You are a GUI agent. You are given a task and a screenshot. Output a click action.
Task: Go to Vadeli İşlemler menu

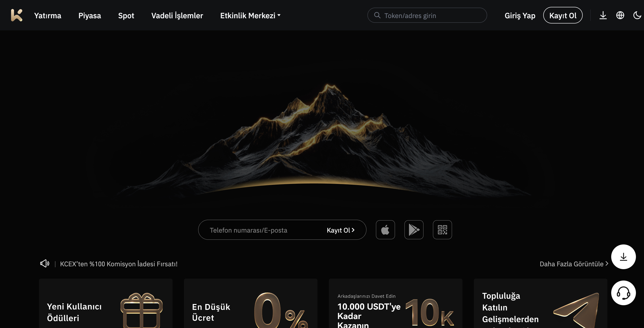[x=177, y=15]
